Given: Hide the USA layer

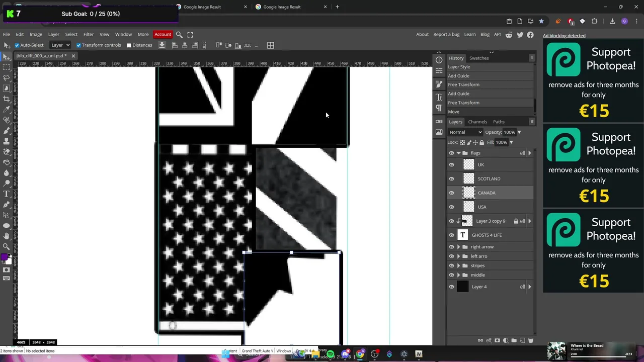Looking at the screenshot, I should (x=451, y=207).
